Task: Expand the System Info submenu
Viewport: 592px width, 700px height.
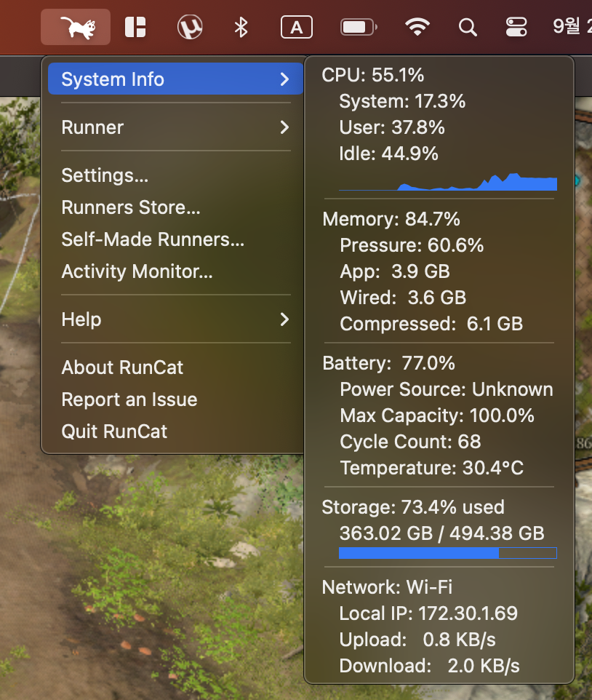Action: [x=175, y=79]
